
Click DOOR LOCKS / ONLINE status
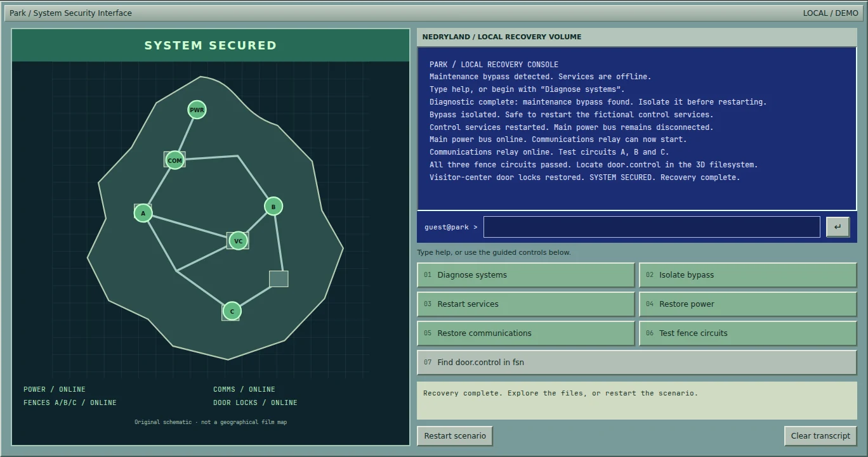[x=255, y=402]
